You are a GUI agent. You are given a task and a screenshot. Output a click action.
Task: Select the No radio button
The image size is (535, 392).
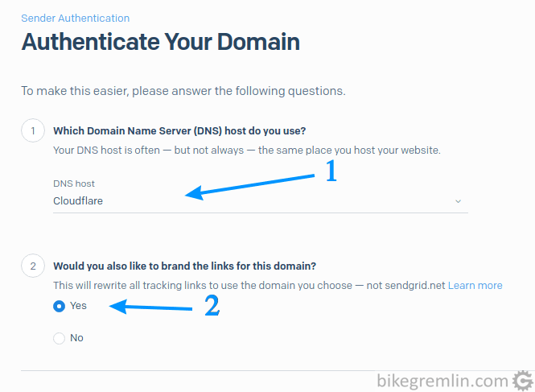[59, 338]
